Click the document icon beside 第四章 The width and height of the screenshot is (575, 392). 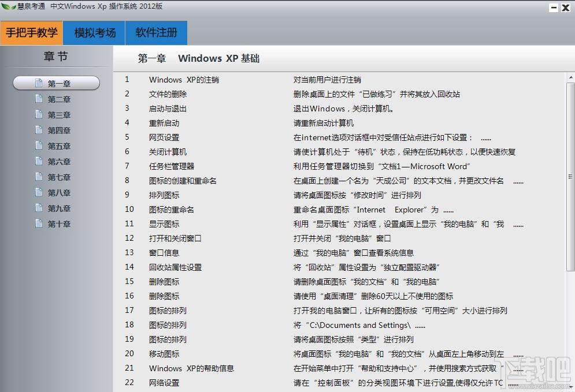click(39, 130)
